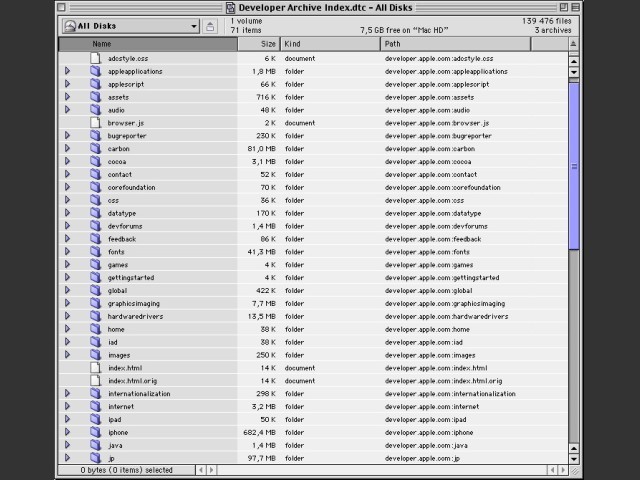Sort the list by Kind column
The width and height of the screenshot is (640, 480).
[x=330, y=44]
